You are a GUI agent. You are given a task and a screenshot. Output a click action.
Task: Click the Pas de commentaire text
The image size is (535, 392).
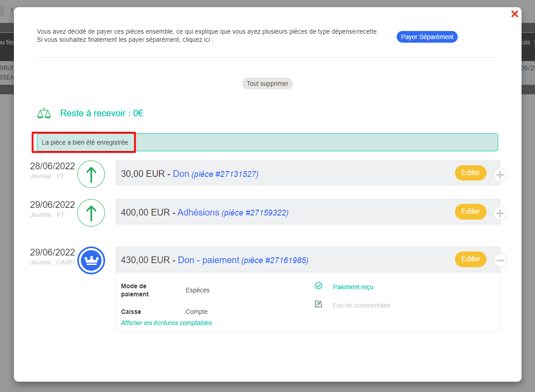361,305
